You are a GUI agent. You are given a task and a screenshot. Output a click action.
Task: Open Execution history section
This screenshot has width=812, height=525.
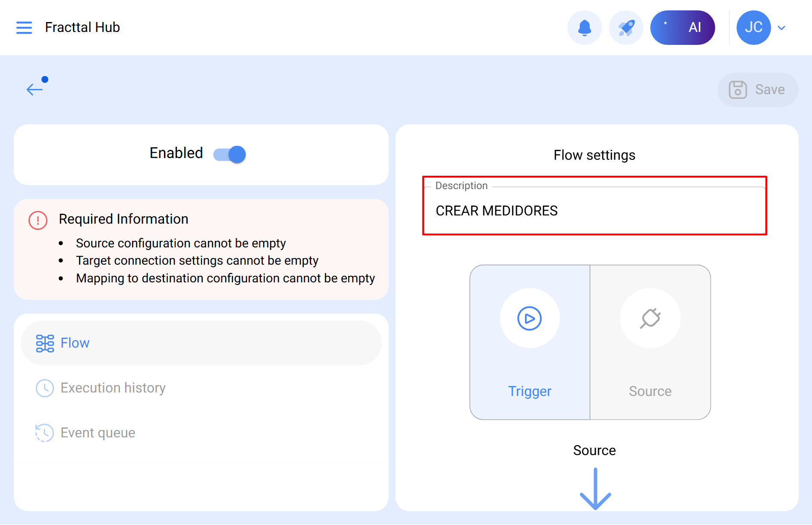coord(113,388)
